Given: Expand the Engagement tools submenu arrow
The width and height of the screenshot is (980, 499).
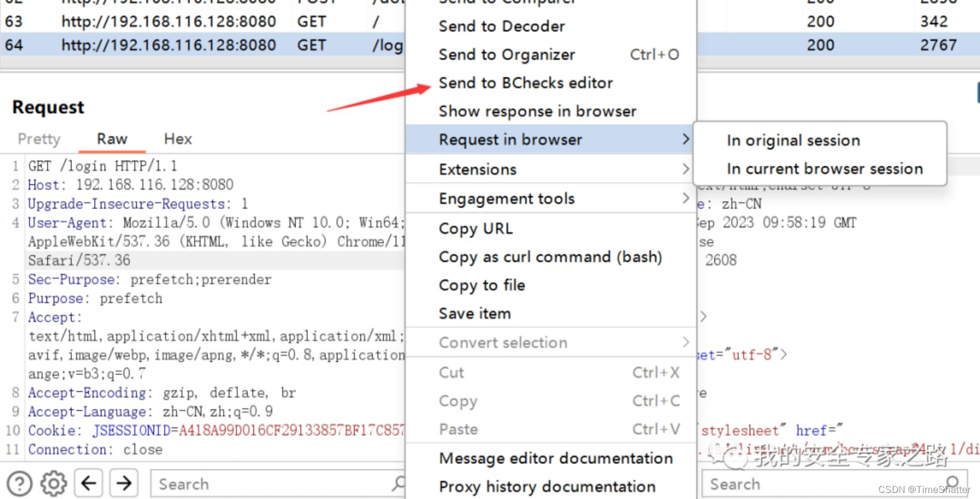Looking at the screenshot, I should pyautogui.click(x=685, y=198).
